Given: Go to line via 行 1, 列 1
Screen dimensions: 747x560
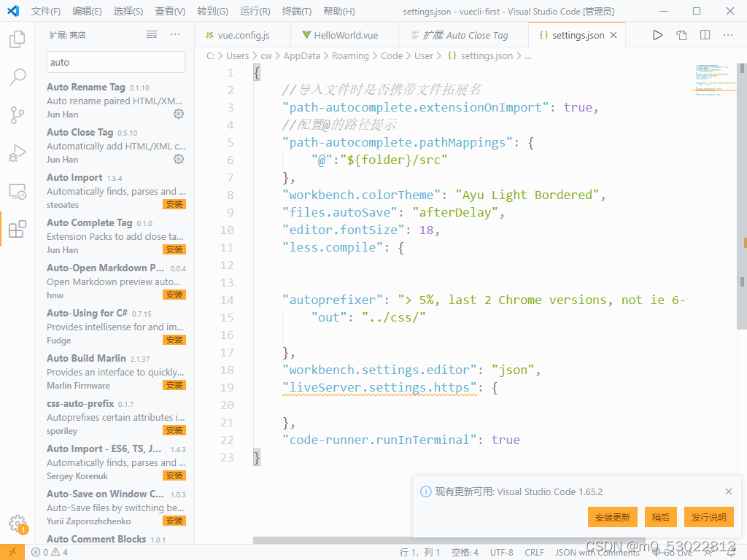Looking at the screenshot, I should click(x=419, y=553).
